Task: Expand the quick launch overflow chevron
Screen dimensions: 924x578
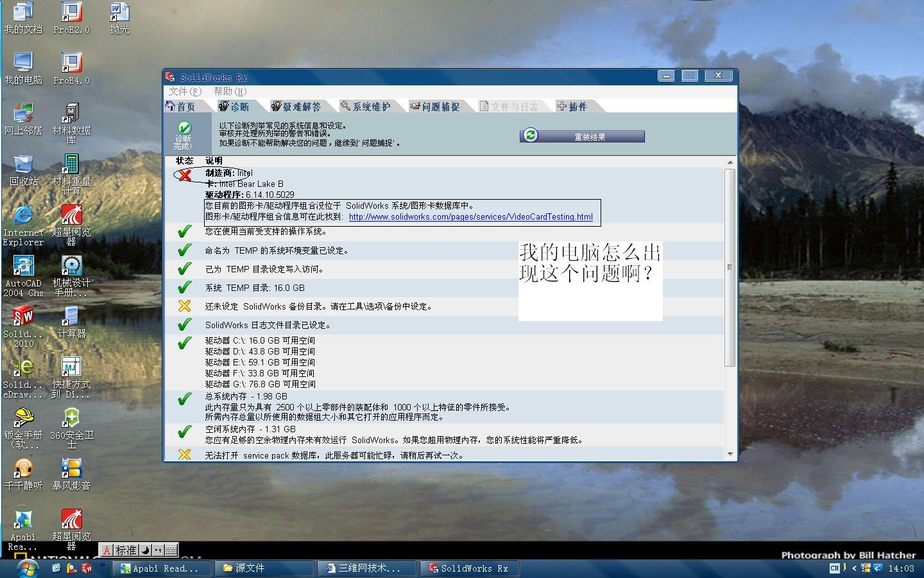Action: click(x=102, y=565)
